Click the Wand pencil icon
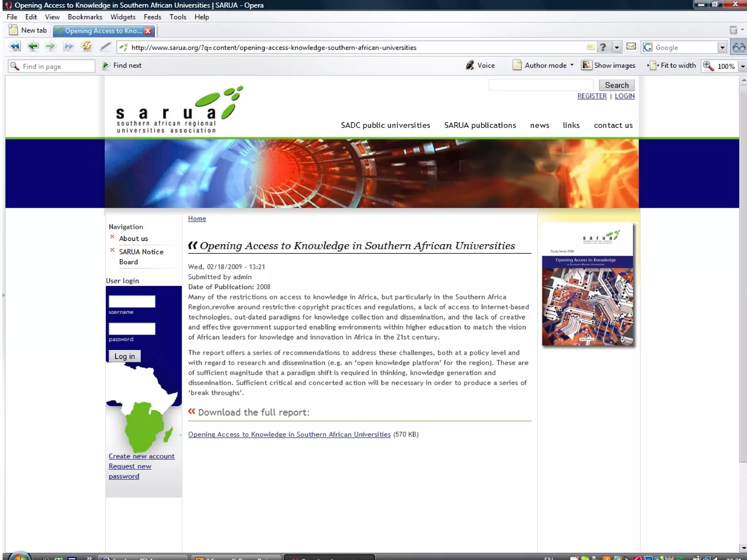The height and width of the screenshot is (560, 747). [105, 47]
